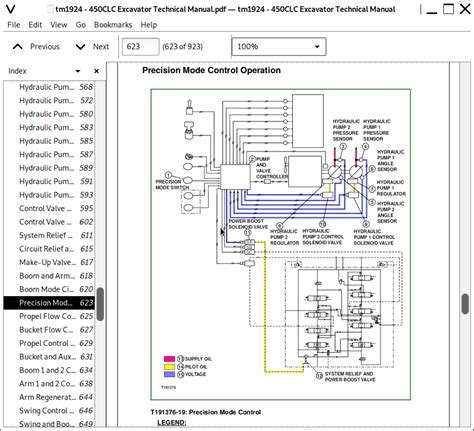Click the blue Voltage legend swatch

[169, 374]
